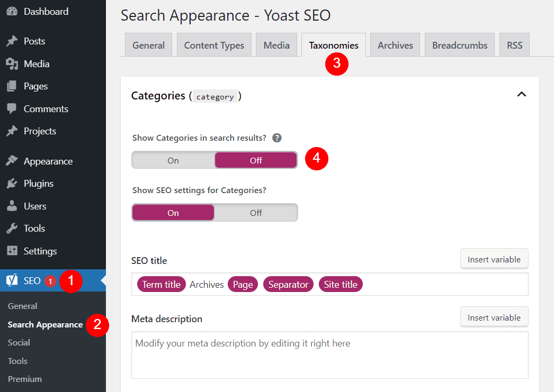The image size is (554, 392).
Task: Click the Term title variable tag
Action: 161,285
